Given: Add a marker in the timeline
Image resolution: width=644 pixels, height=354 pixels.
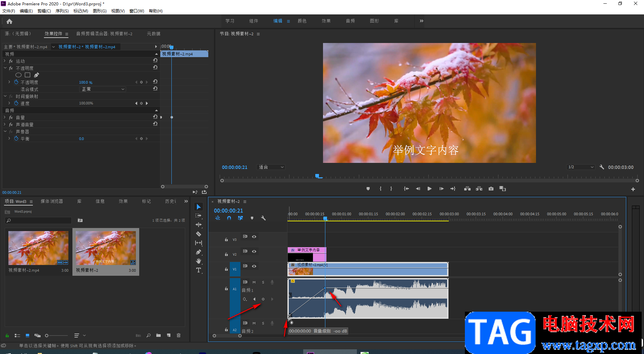Looking at the screenshot, I should tap(252, 218).
